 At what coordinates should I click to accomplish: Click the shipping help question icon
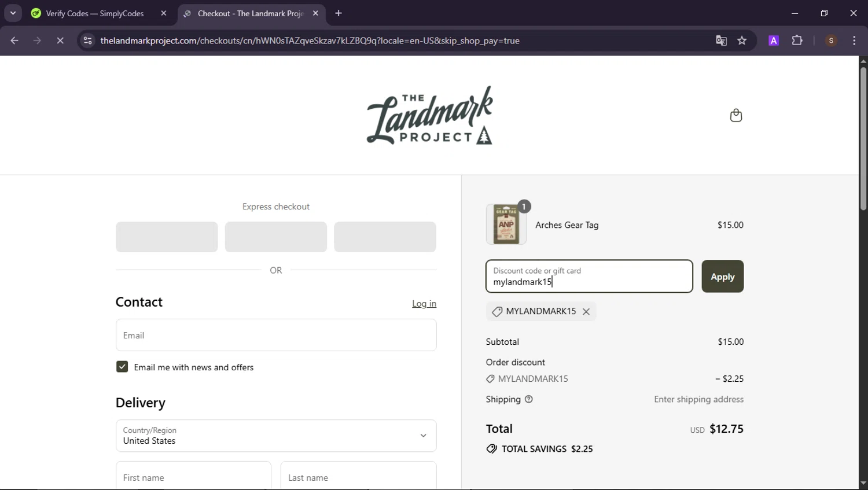coord(528,399)
